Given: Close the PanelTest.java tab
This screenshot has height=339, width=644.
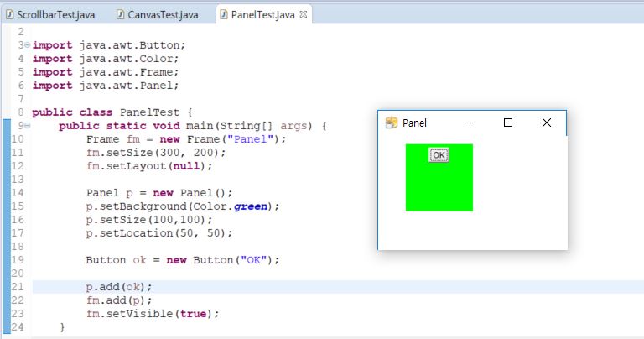Looking at the screenshot, I should (x=303, y=14).
